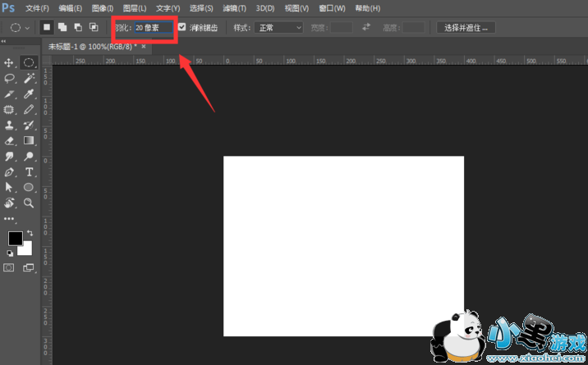Image resolution: width=588 pixels, height=365 pixels.
Task: Open the 窗口(W) menu
Action: point(332,8)
